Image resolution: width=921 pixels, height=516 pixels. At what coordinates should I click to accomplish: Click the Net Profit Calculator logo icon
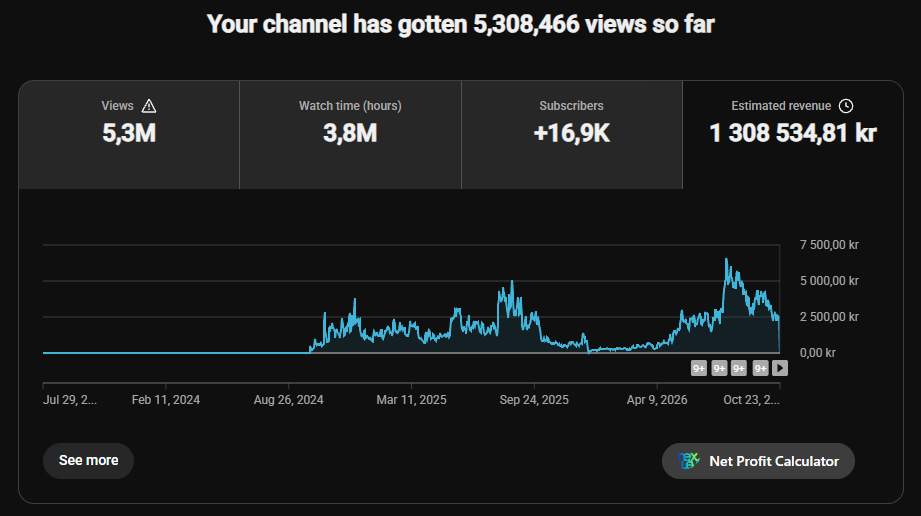(689, 461)
